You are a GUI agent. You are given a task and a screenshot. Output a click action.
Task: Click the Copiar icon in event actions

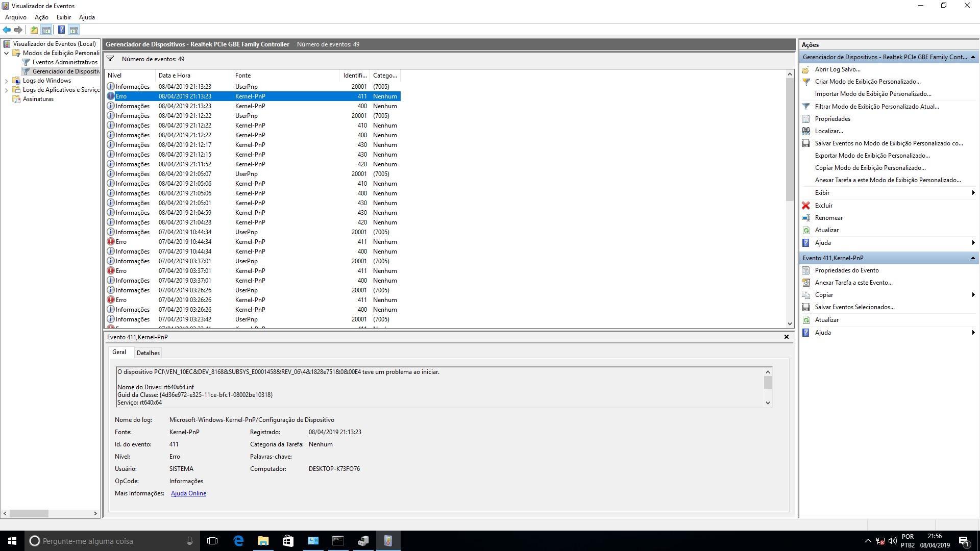tap(806, 295)
